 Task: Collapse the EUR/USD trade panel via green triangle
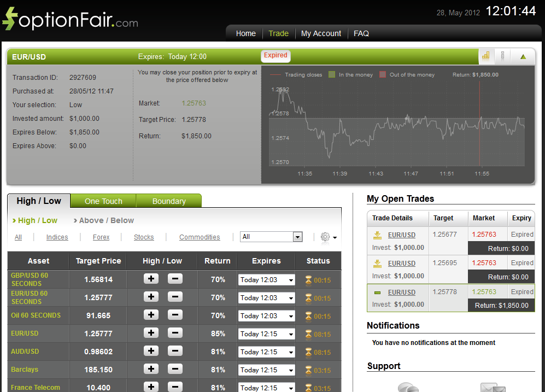pos(523,56)
